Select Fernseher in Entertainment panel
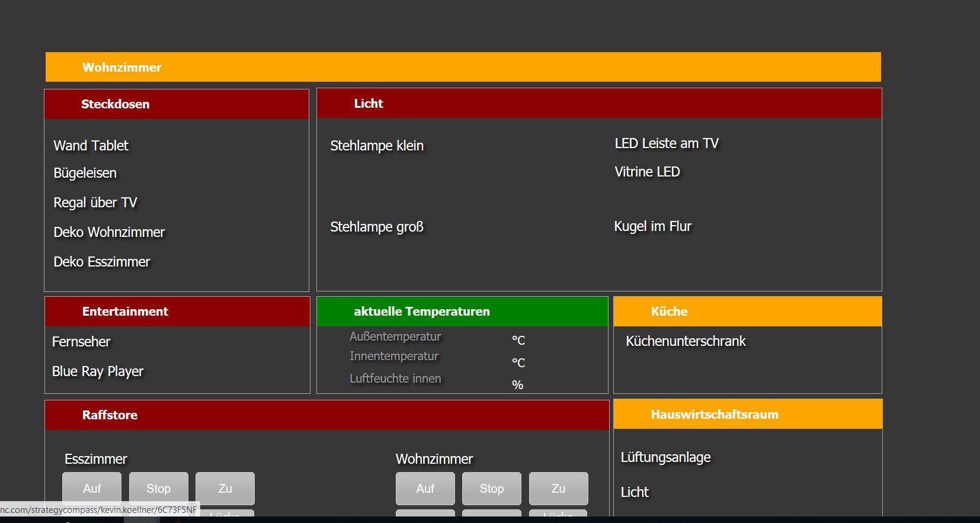 tap(81, 342)
